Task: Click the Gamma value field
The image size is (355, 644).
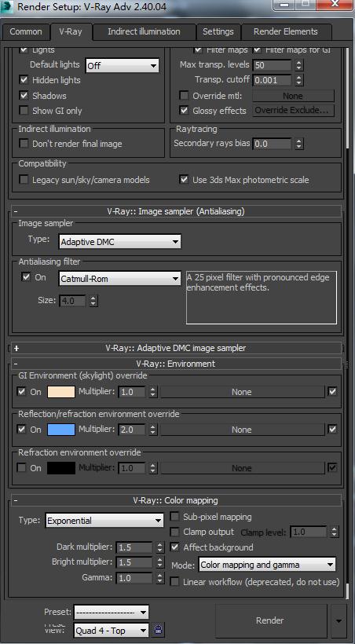Action: pos(134,578)
